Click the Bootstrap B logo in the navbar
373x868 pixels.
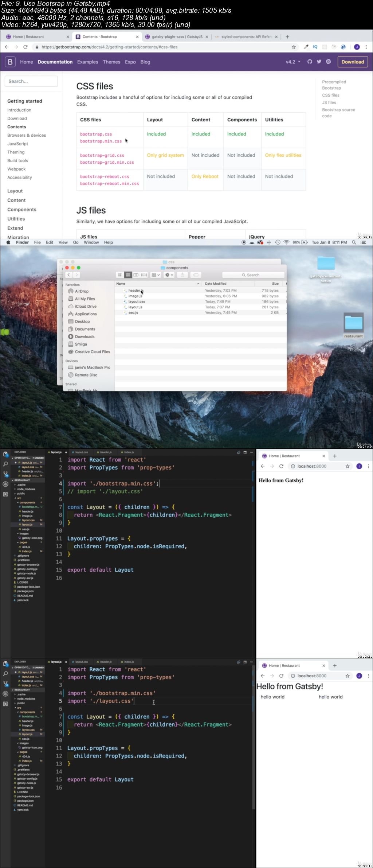(10, 62)
